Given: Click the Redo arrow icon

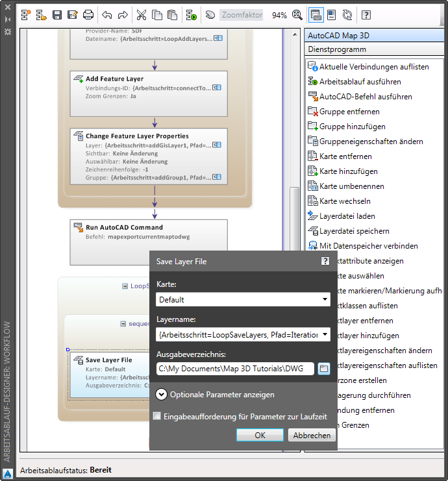Looking at the screenshot, I should [123, 15].
